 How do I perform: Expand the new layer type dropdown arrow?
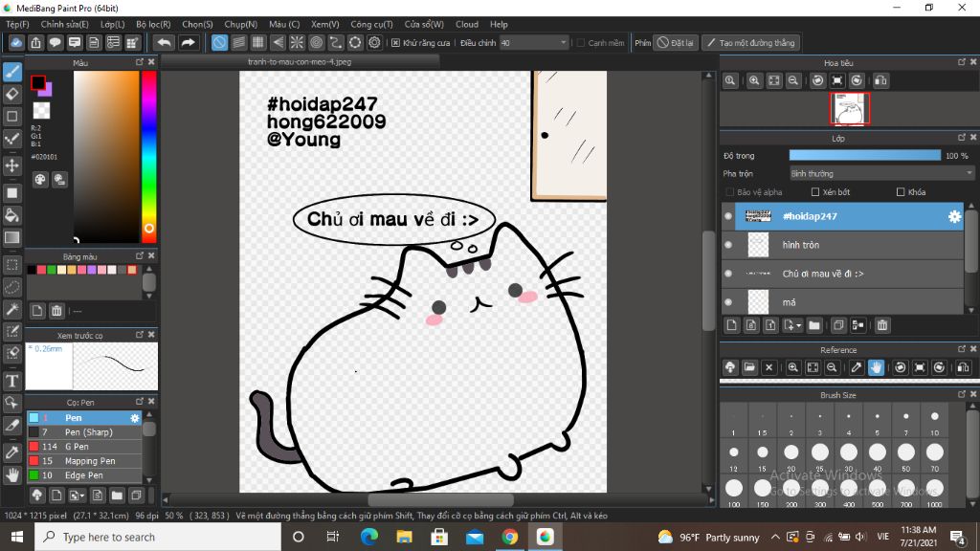pyautogui.click(x=799, y=325)
